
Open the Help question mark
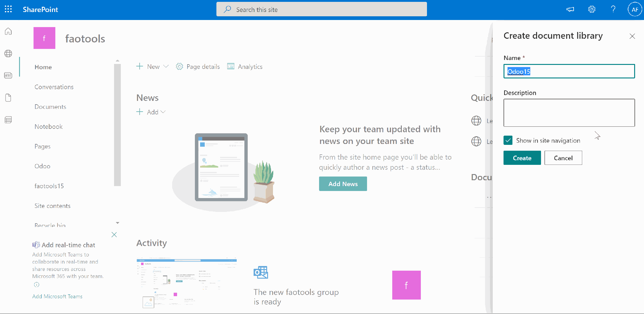(613, 10)
